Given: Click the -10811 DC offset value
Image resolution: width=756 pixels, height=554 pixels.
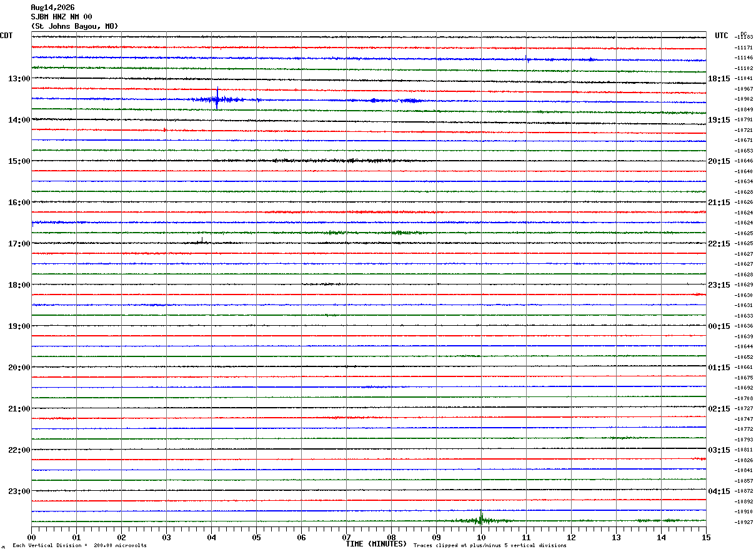Looking at the screenshot, I should click(x=744, y=450).
